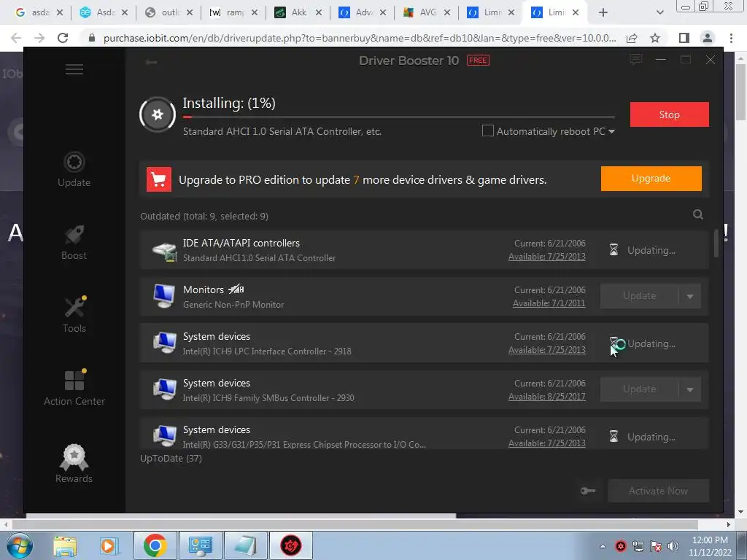Click the Outdated total 9 label
Image resolution: width=747 pixels, height=560 pixels.
tap(204, 216)
